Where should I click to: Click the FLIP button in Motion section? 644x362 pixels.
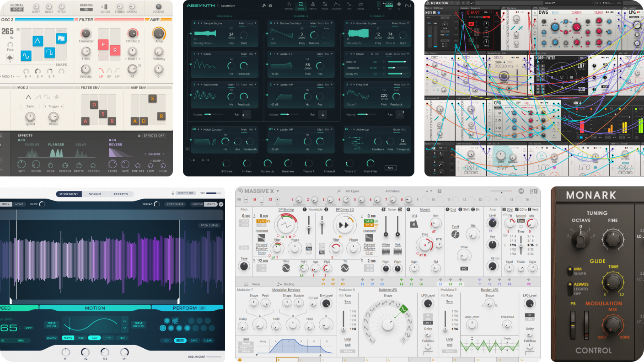point(122,338)
